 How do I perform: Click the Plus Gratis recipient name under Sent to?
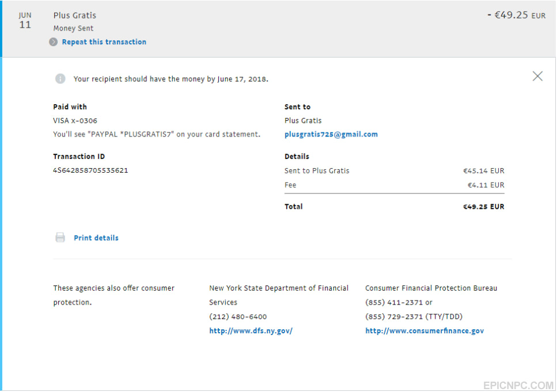(x=303, y=121)
